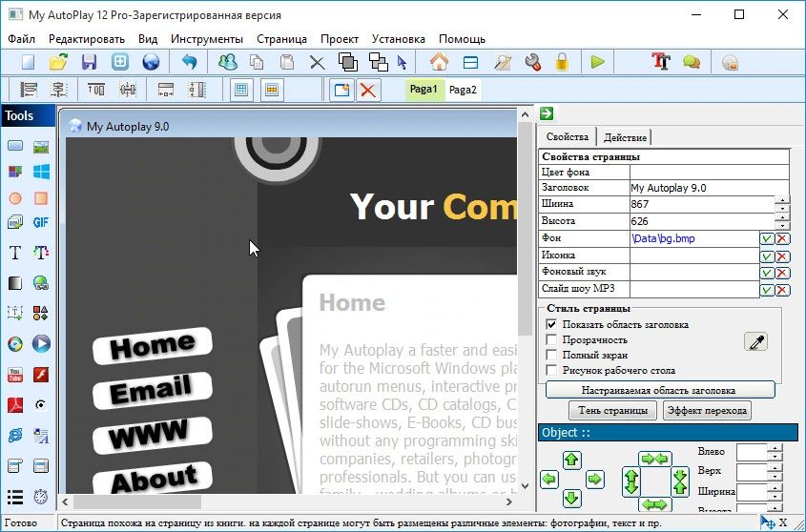Click the Цвет фона color field

(x=710, y=172)
